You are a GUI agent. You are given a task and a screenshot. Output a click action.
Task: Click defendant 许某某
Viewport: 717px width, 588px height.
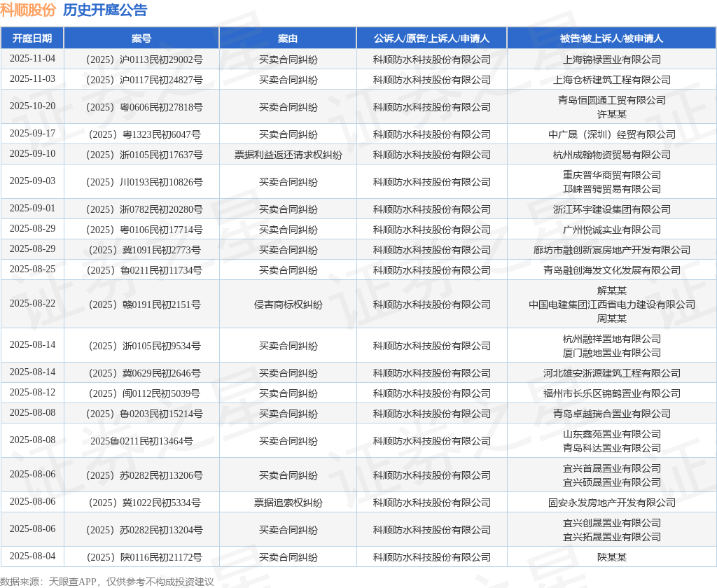tap(612, 114)
